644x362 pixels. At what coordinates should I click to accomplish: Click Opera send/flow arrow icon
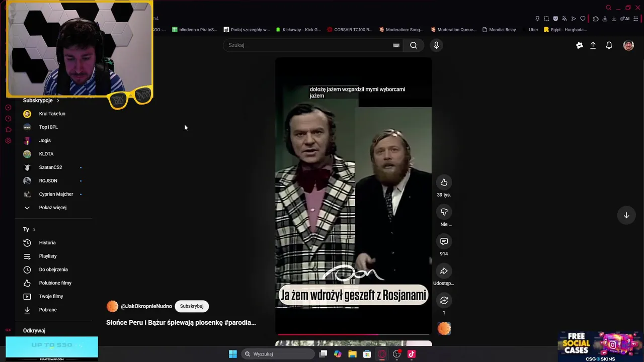574,19
